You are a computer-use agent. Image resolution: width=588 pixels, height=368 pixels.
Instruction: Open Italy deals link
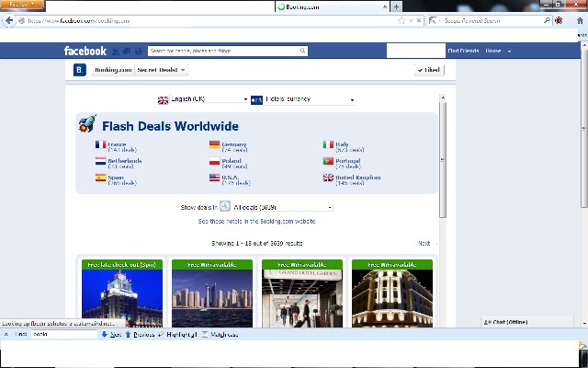342,144
